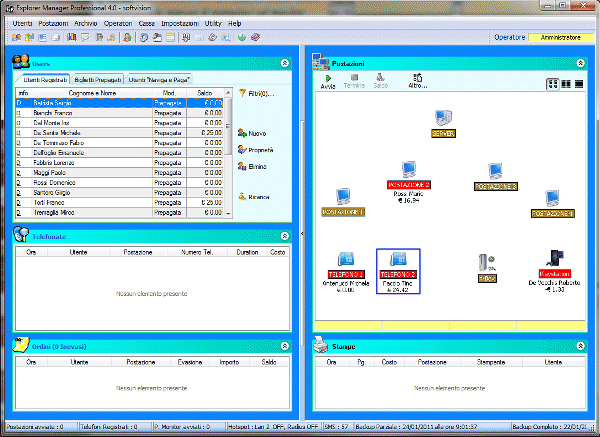Select the Torti Franco user row
The image size is (600, 437).
pyautogui.click(x=119, y=202)
